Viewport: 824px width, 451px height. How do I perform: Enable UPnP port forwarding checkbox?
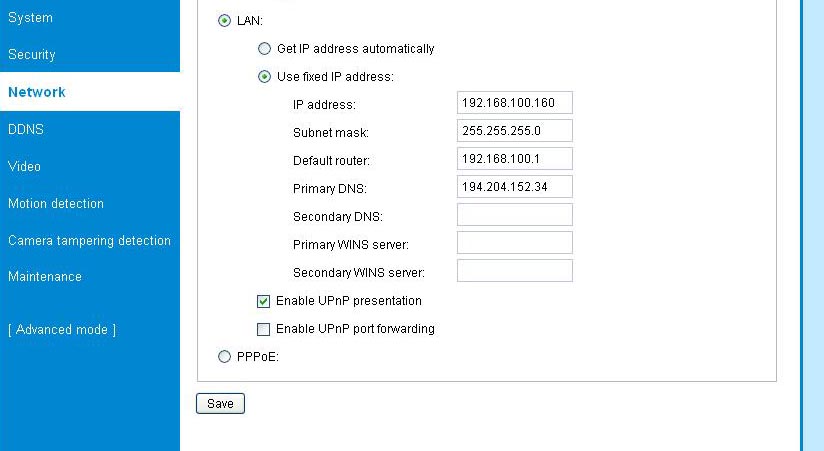264,329
